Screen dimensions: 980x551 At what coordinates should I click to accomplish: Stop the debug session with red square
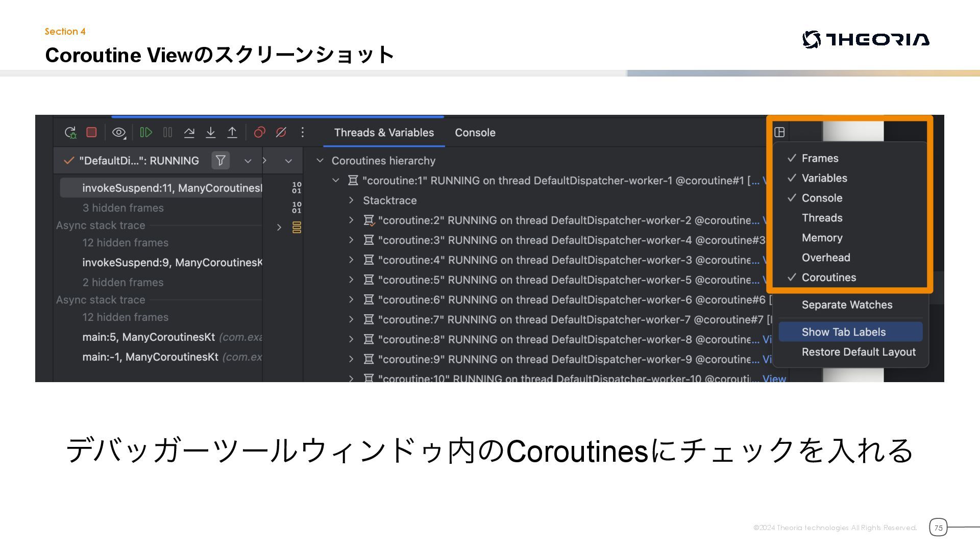[92, 133]
